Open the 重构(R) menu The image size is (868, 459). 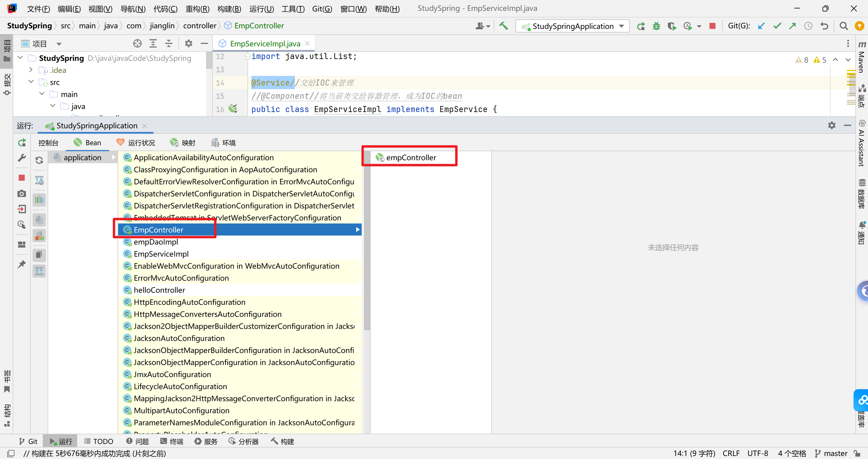(197, 9)
